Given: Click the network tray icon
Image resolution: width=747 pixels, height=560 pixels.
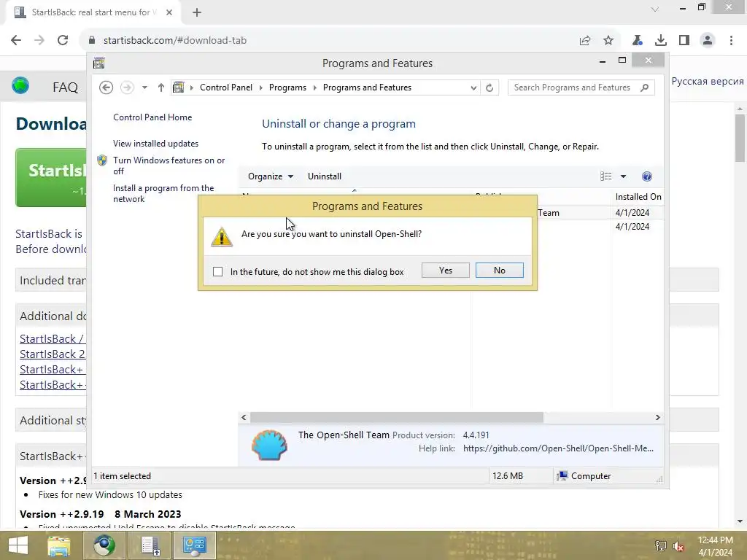Looking at the screenshot, I should coord(661,546).
